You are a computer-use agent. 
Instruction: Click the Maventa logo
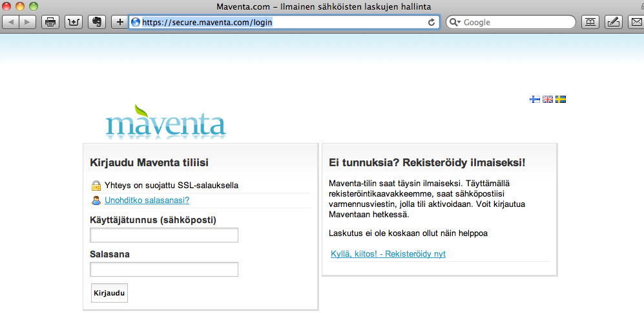click(x=166, y=121)
